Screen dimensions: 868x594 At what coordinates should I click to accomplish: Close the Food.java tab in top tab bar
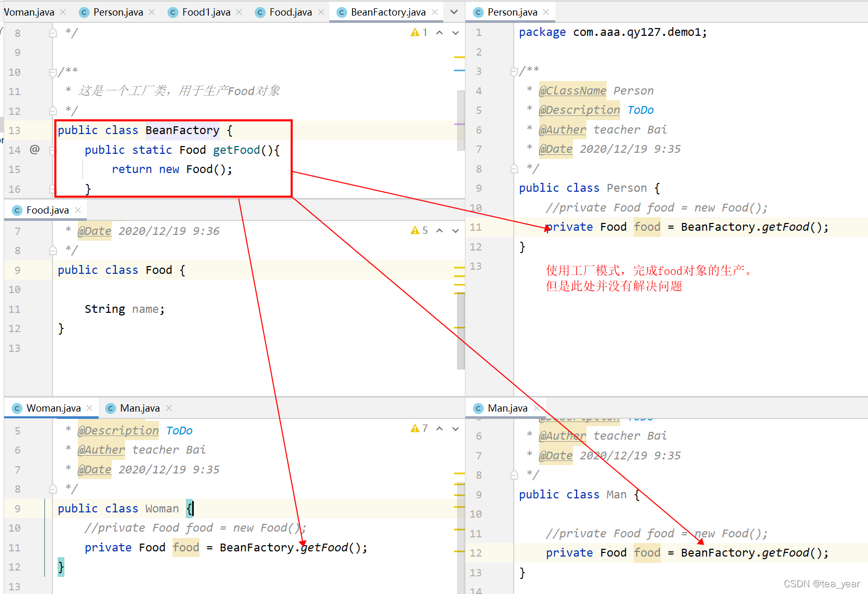[x=321, y=12]
